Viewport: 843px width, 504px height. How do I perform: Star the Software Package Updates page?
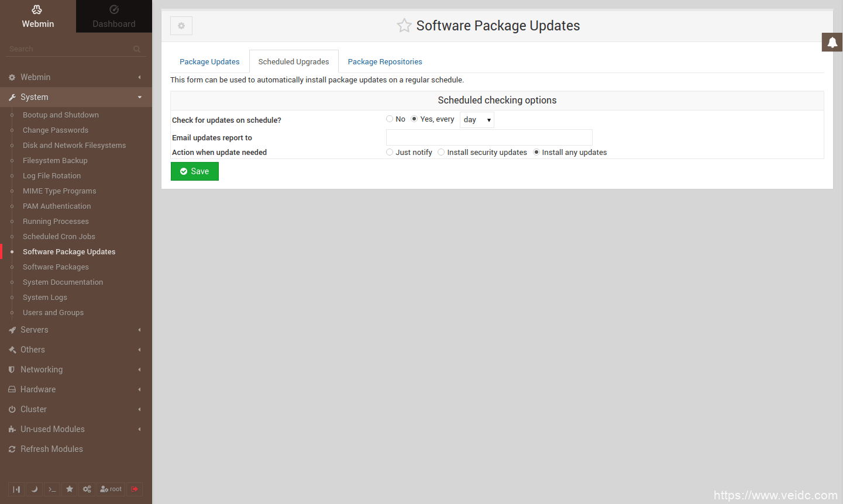point(404,26)
